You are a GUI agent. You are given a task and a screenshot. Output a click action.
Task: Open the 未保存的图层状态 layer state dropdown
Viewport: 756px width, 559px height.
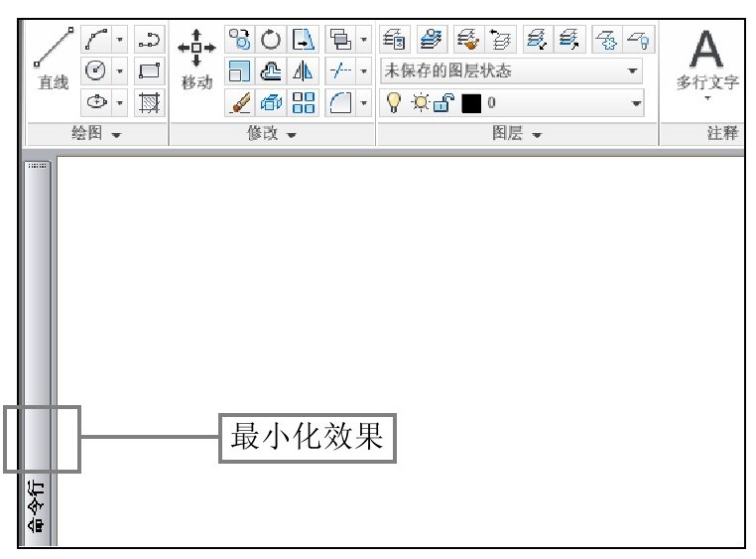[512, 71]
